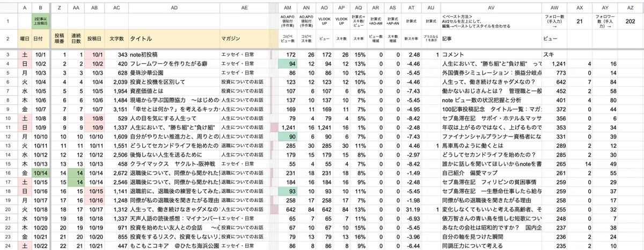Click the 投稿順番 header cell

59,39
